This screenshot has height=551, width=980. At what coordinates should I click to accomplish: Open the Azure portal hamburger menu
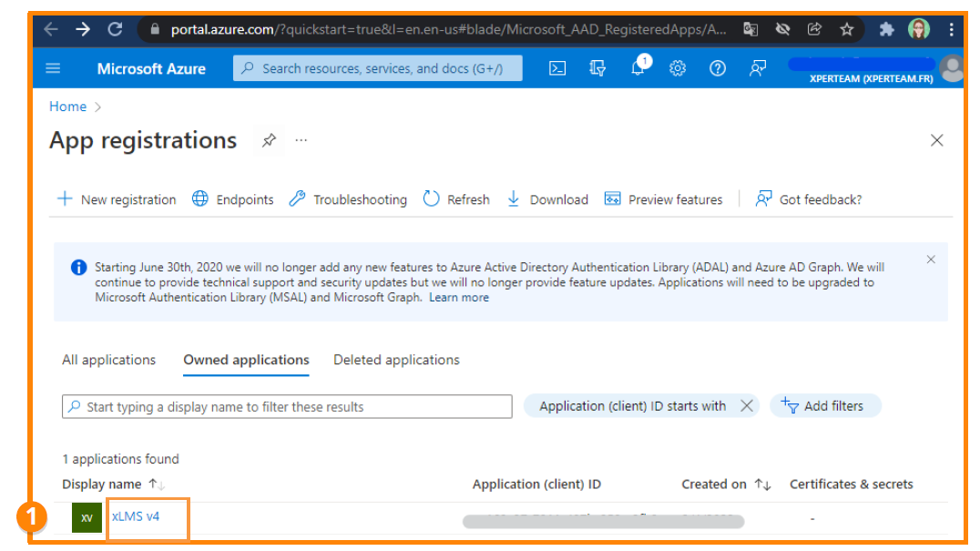(53, 68)
